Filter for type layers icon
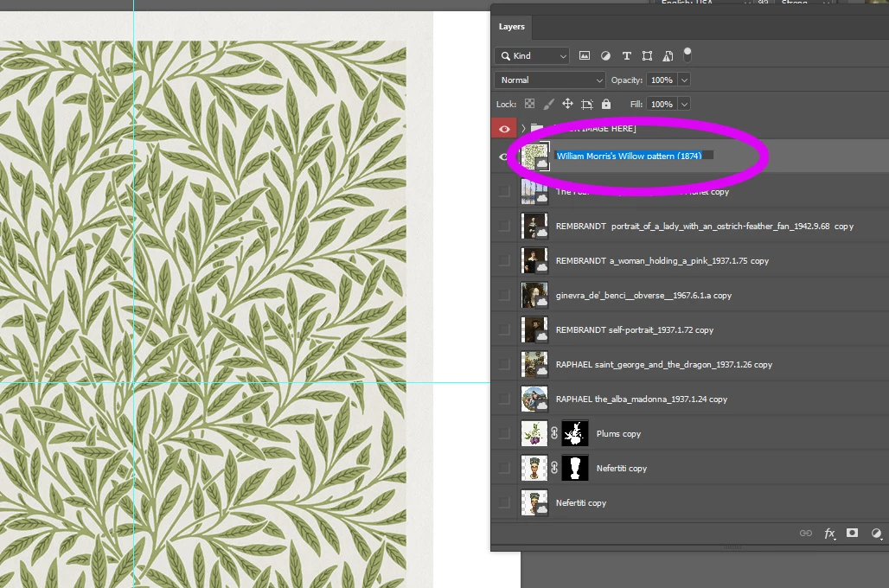The image size is (889, 588). pos(626,55)
